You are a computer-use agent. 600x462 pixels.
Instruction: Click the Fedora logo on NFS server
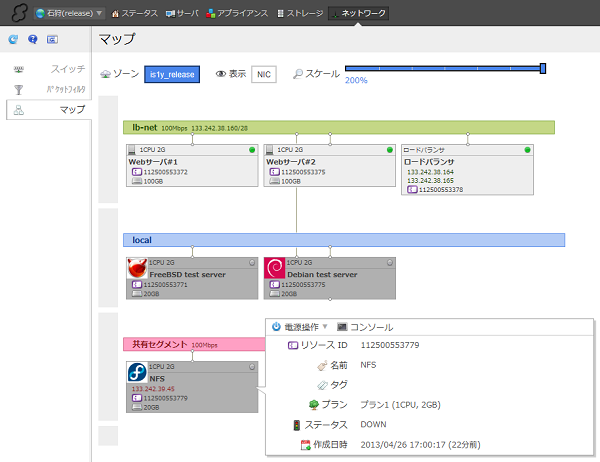pos(137,373)
